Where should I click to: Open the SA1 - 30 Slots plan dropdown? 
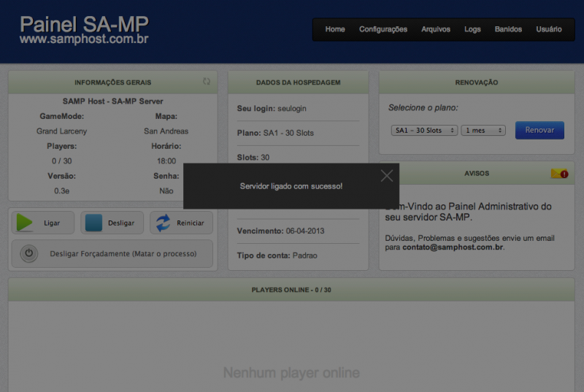pyautogui.click(x=424, y=130)
